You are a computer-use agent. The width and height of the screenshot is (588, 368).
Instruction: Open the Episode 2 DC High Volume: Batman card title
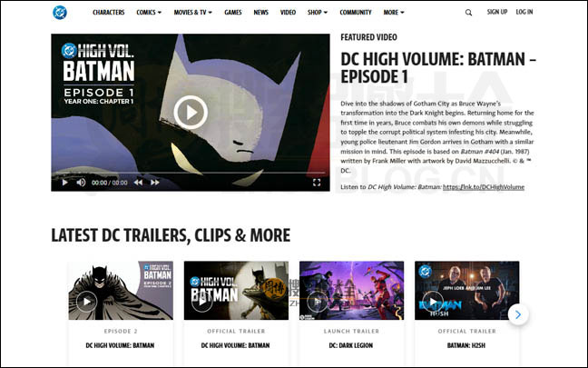click(x=120, y=345)
